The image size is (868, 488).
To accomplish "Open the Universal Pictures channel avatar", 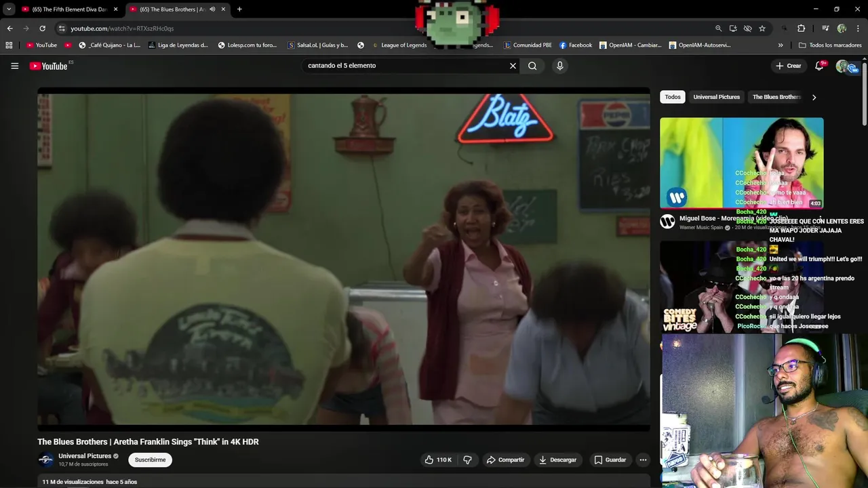I will (45, 460).
